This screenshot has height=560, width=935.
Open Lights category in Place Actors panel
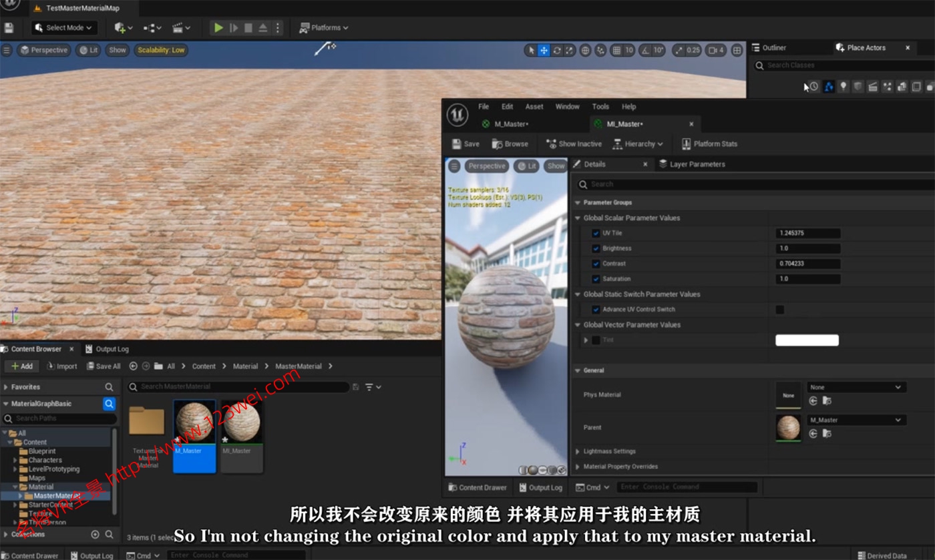point(844,87)
